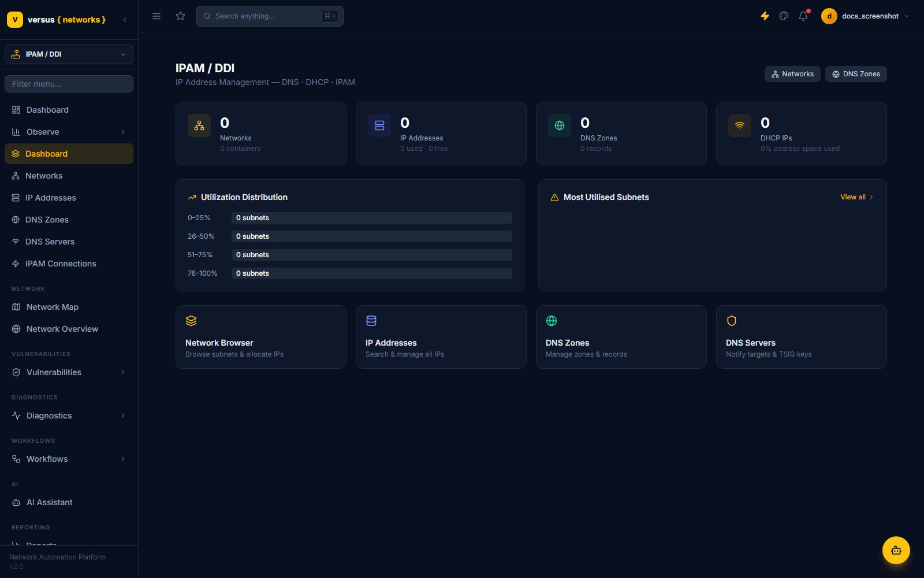The height and width of the screenshot is (578, 924).
Task: Open the notifications bell
Action: tap(803, 16)
